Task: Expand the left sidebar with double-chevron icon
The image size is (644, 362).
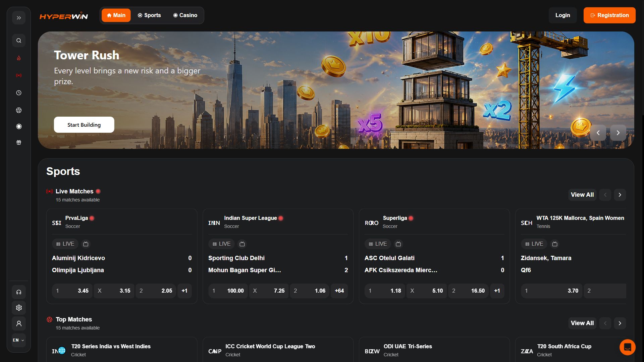Action: pos(19,18)
